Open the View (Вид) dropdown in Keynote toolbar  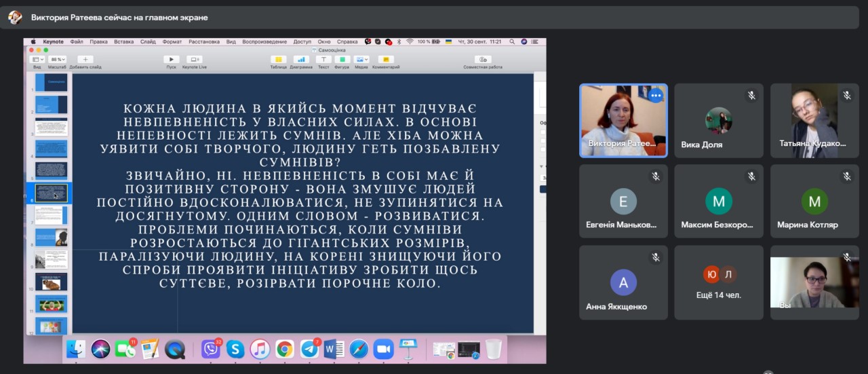(37, 60)
